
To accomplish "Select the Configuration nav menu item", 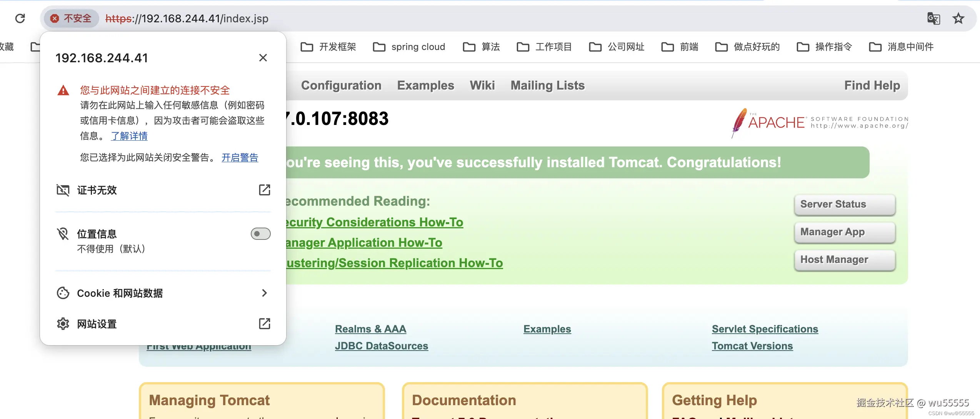I will pos(341,85).
